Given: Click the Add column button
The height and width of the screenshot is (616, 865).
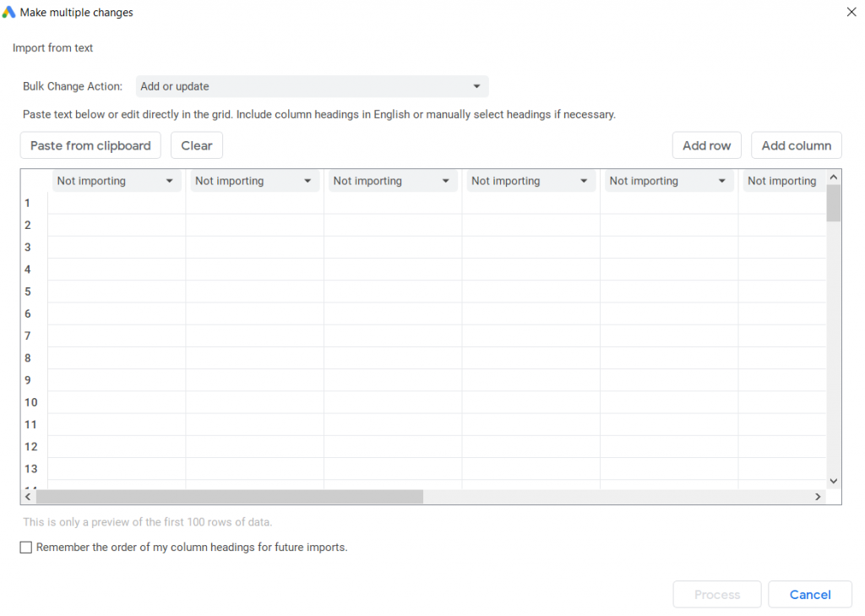Looking at the screenshot, I should point(796,145).
